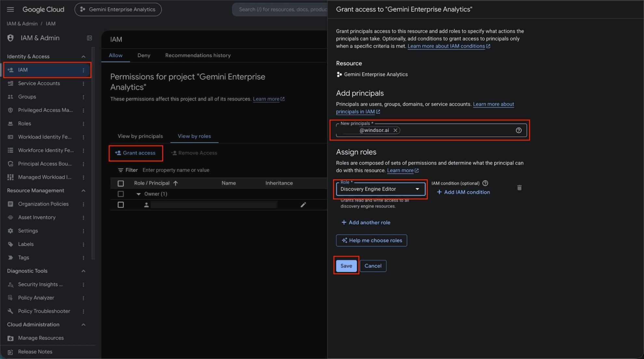The width and height of the screenshot is (644, 359).
Task: Delete the Discovery Engine Editor role row
Action: (x=519, y=188)
